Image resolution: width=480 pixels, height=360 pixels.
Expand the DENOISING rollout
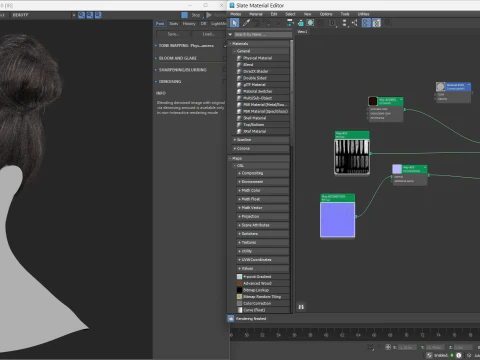click(156, 81)
